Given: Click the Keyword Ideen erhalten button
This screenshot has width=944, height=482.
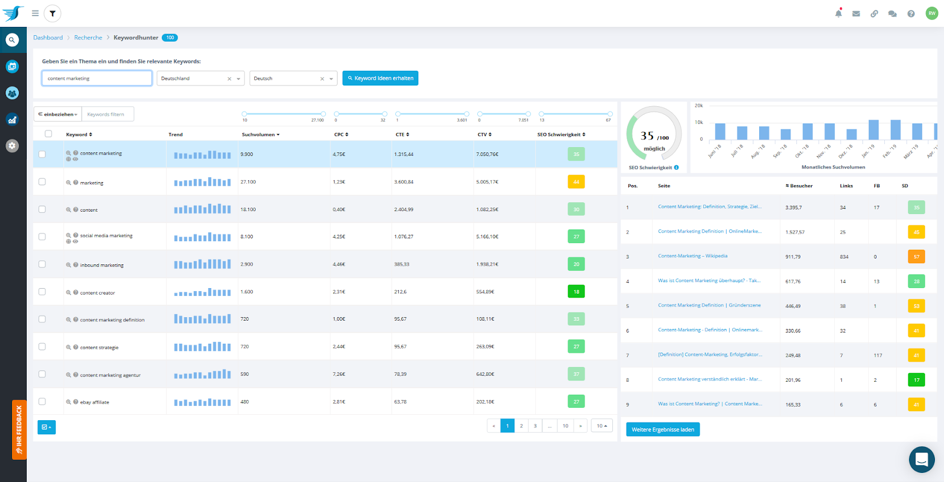Looking at the screenshot, I should (x=380, y=78).
